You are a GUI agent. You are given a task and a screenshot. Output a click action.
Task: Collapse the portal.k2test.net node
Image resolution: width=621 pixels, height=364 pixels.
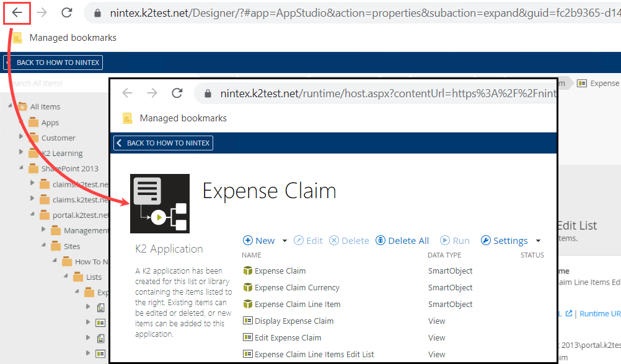point(32,214)
